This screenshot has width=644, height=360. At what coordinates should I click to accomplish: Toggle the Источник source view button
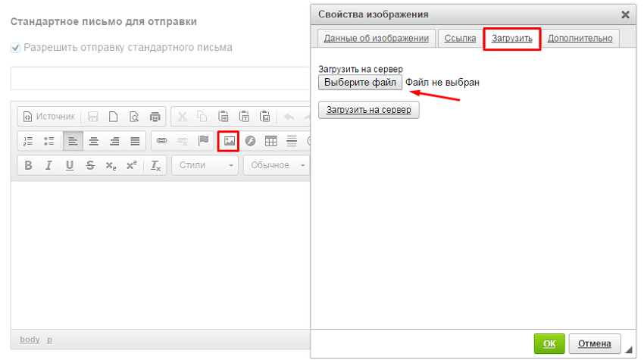tap(48, 117)
